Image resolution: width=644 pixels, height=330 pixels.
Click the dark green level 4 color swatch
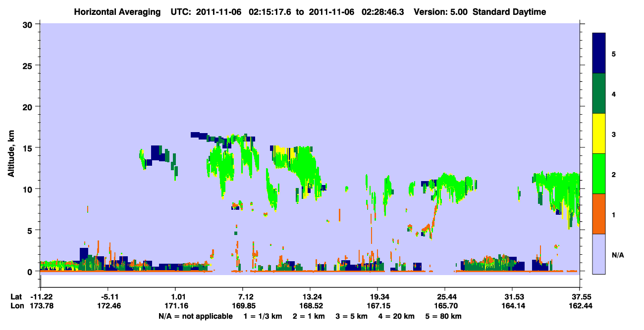click(x=599, y=94)
